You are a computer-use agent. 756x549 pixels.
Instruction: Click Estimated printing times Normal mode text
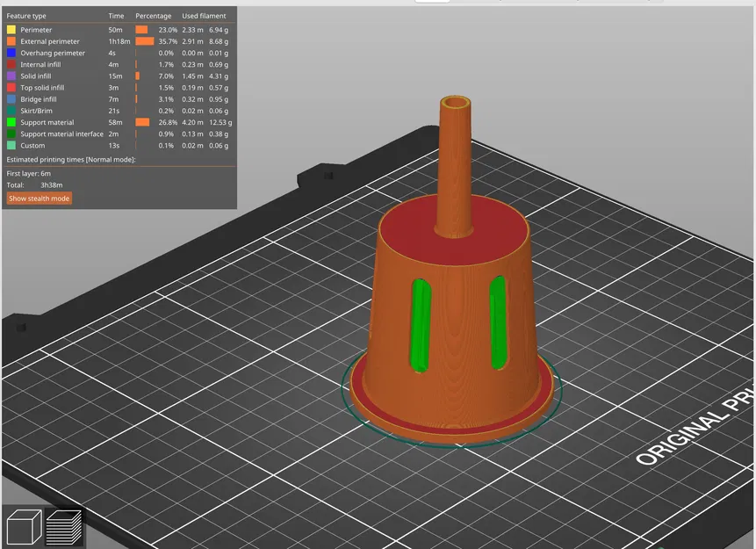71,160
